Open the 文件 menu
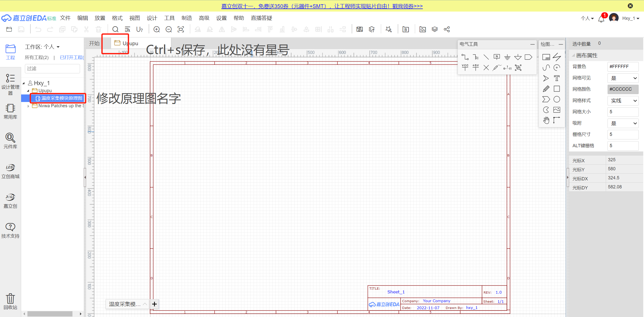 coord(65,18)
